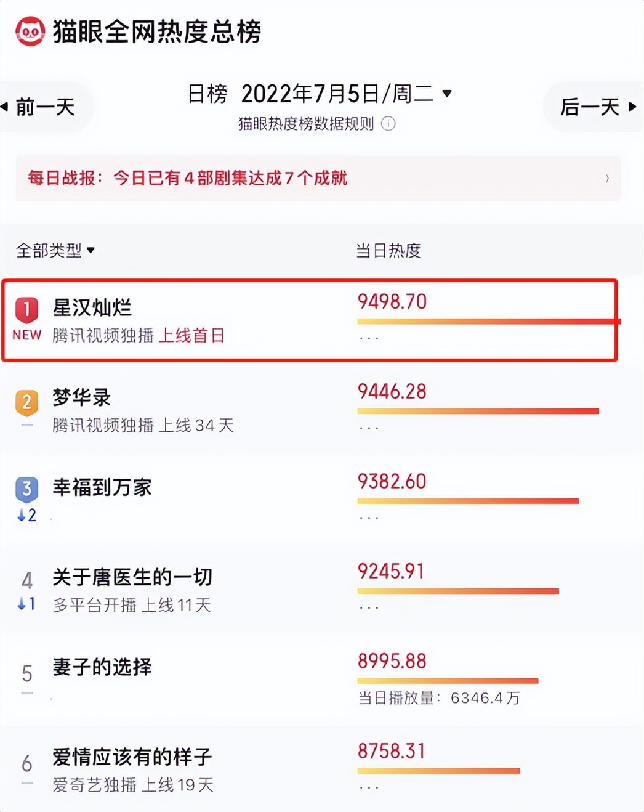Image resolution: width=644 pixels, height=812 pixels.
Task: Click the 上线首日 label for 星汉灿烂
Action: [194, 336]
